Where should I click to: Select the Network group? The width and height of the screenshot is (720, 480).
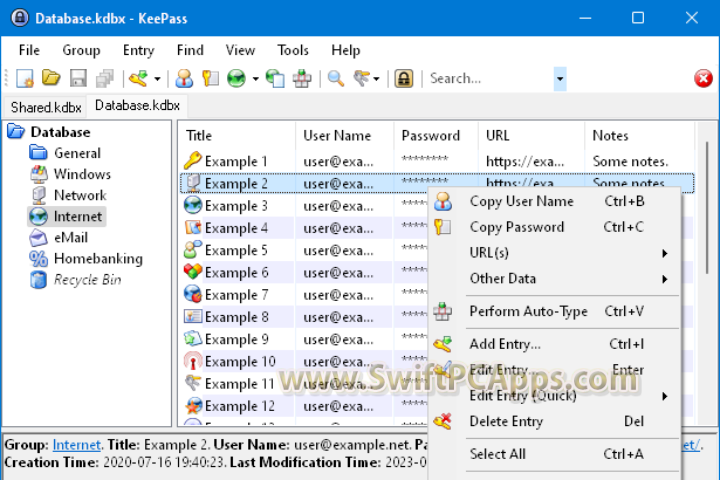(x=80, y=195)
